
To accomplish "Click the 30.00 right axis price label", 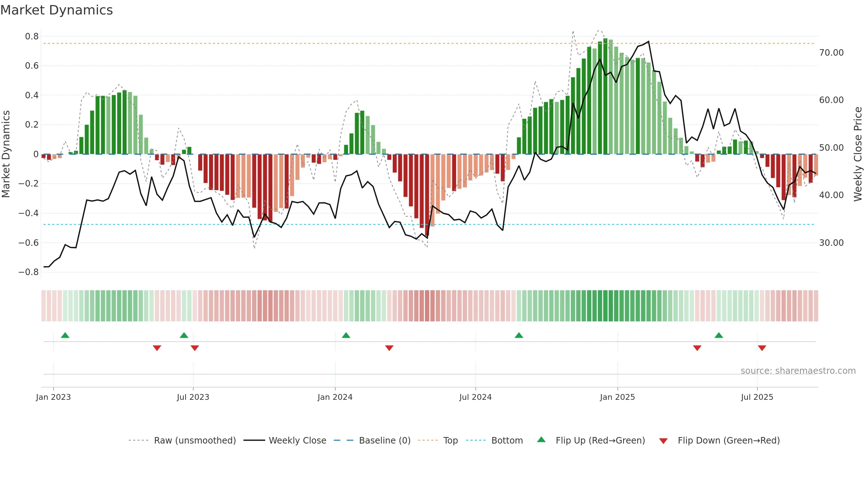I will pos(831,243).
